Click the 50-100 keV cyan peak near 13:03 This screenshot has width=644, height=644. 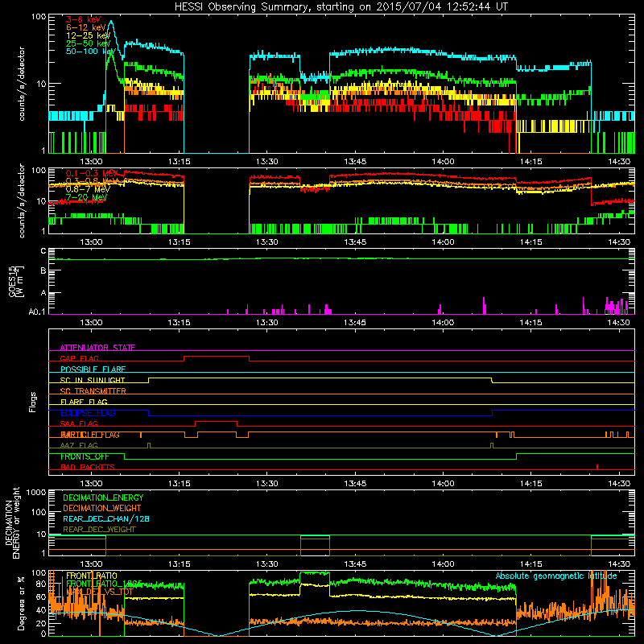point(111,23)
